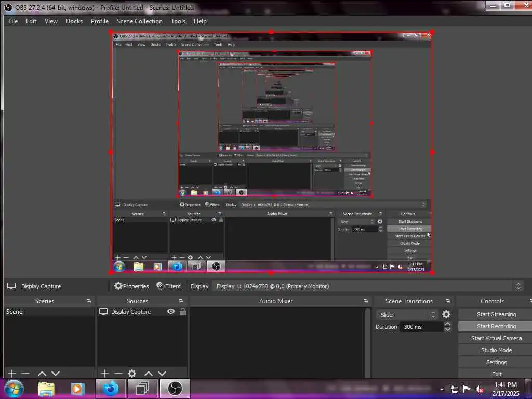Open the View menu
Viewport: 532px width, 399px height.
(51, 21)
